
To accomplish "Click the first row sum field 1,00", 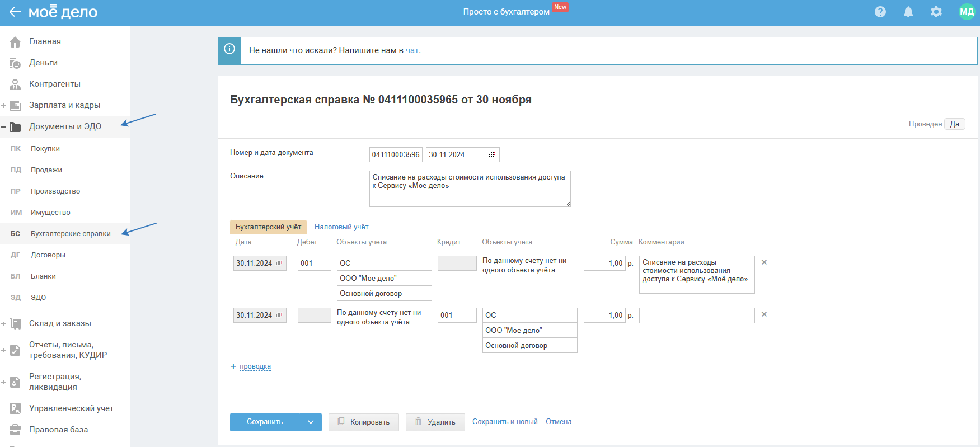I will coord(604,263).
